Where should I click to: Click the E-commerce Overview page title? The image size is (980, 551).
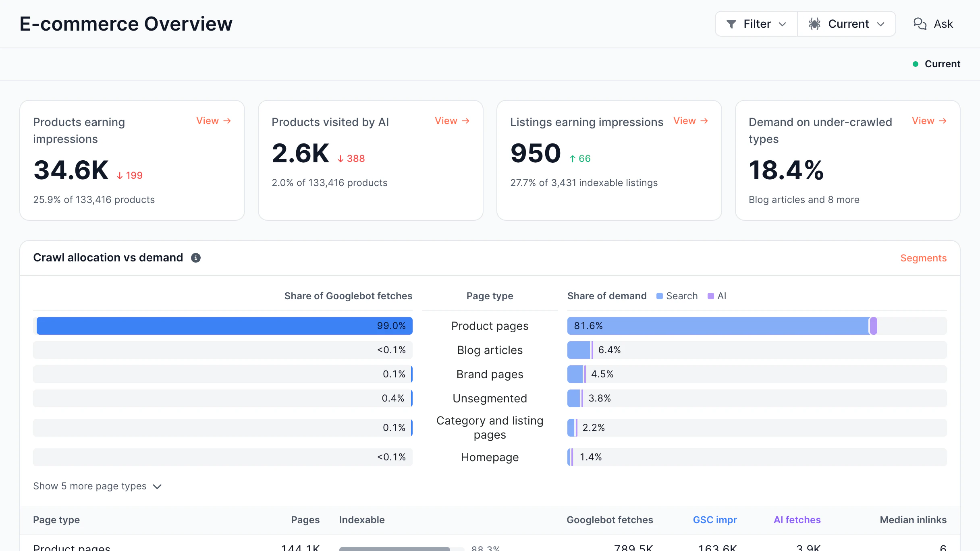(x=126, y=24)
